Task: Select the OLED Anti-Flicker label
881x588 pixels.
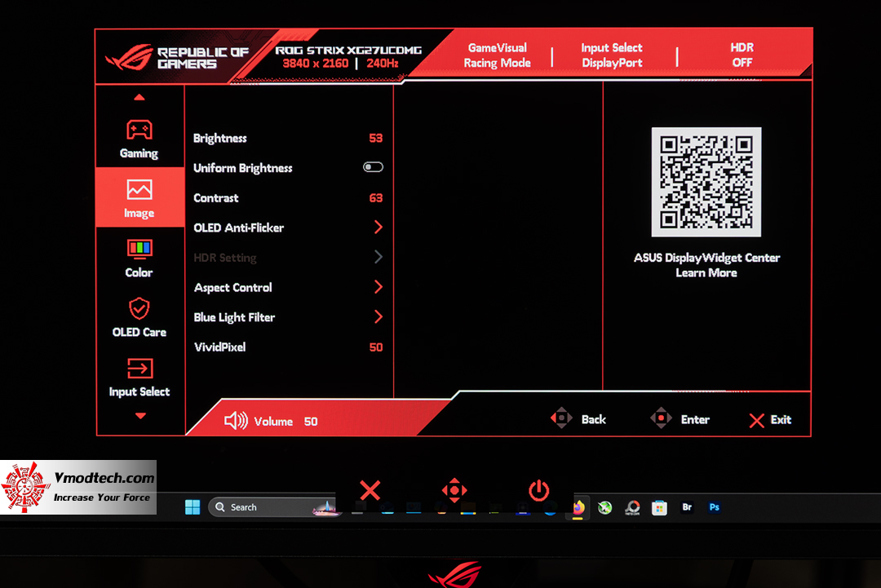Action: pyautogui.click(x=238, y=228)
